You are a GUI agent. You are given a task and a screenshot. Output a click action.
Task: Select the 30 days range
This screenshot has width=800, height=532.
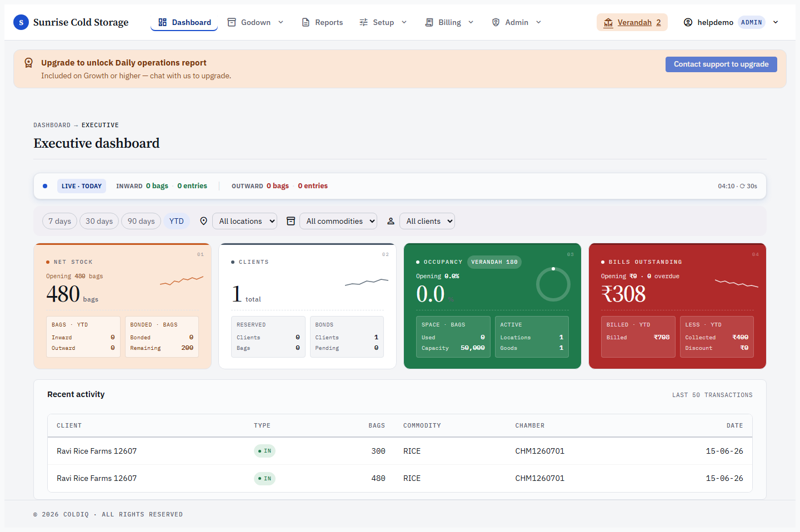tap(99, 221)
